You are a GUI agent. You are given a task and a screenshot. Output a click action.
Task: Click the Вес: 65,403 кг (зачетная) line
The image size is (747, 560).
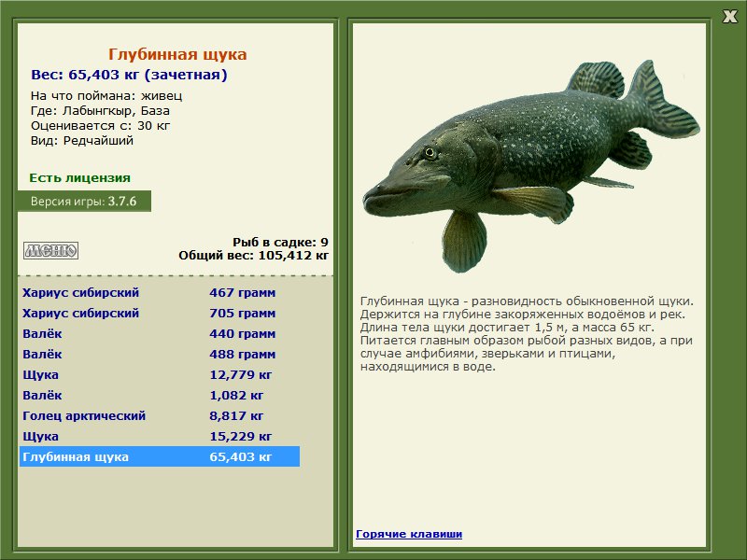pyautogui.click(x=129, y=75)
